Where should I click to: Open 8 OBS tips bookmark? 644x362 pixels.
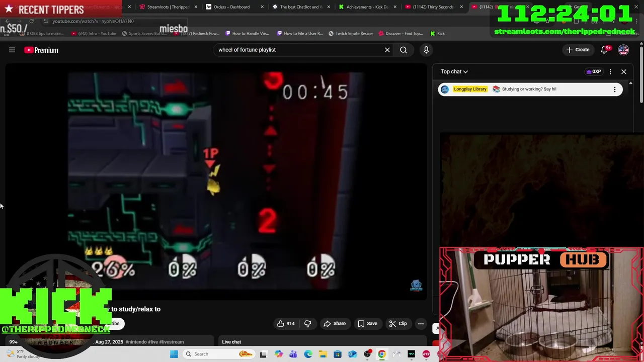42,34
